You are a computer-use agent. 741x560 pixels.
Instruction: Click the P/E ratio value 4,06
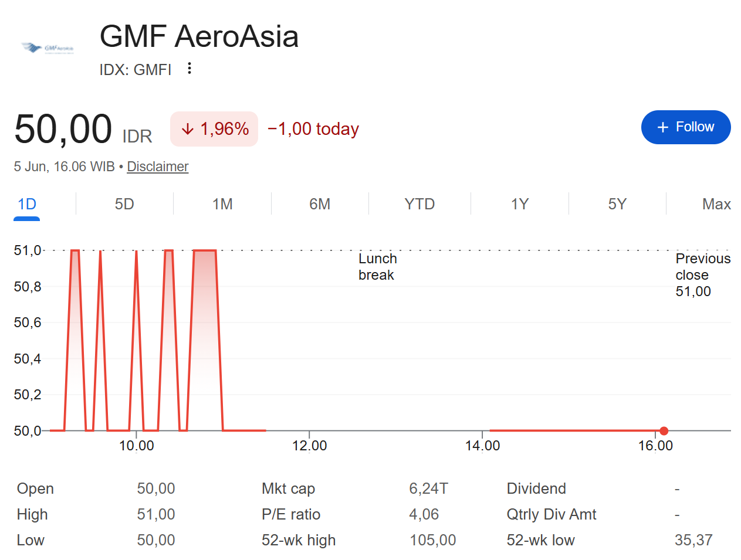(x=424, y=514)
